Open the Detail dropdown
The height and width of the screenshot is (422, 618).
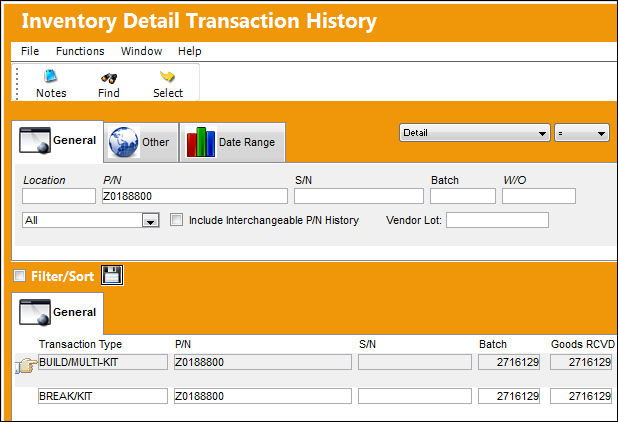point(474,133)
